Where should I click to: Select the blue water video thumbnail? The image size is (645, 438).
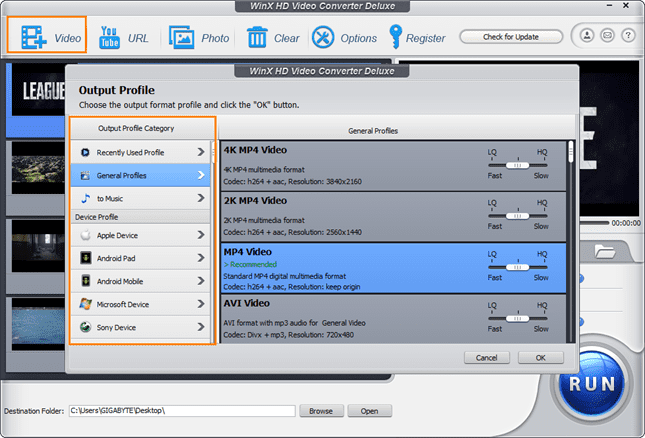(x=38, y=324)
